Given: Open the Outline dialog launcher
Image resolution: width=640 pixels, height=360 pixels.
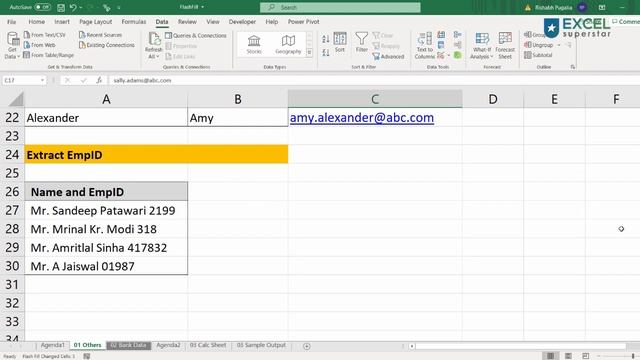Looking at the screenshot, I should pyautogui.click(x=573, y=67).
